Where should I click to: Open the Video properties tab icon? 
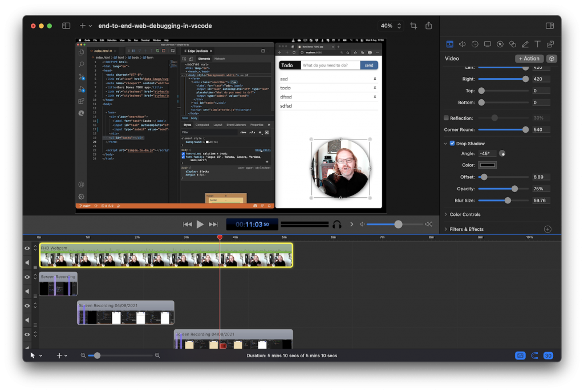tap(449, 44)
